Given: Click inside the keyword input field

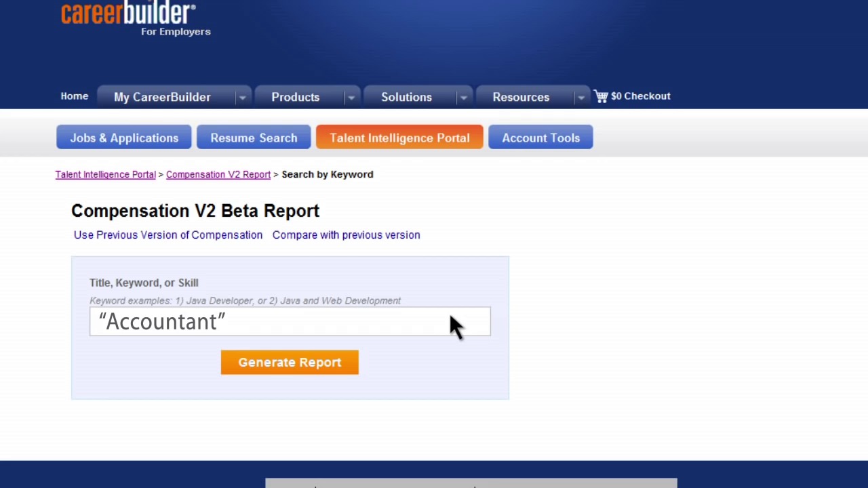Looking at the screenshot, I should pyautogui.click(x=290, y=321).
